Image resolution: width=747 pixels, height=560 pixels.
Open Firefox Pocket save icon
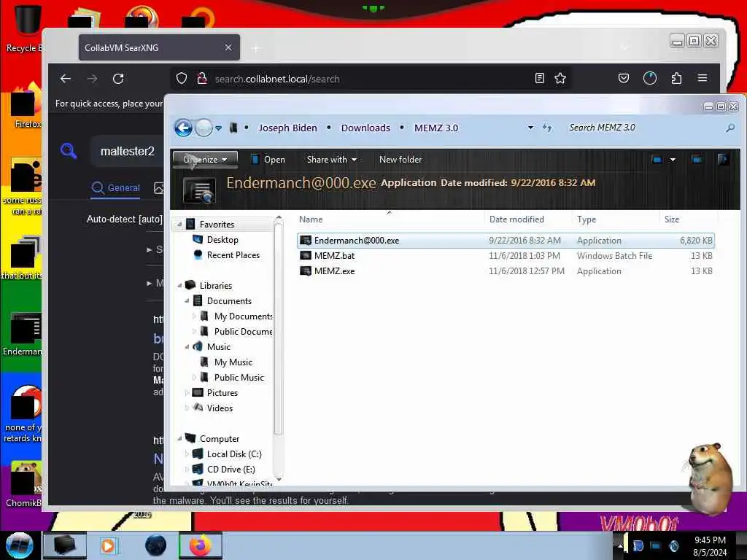(624, 78)
